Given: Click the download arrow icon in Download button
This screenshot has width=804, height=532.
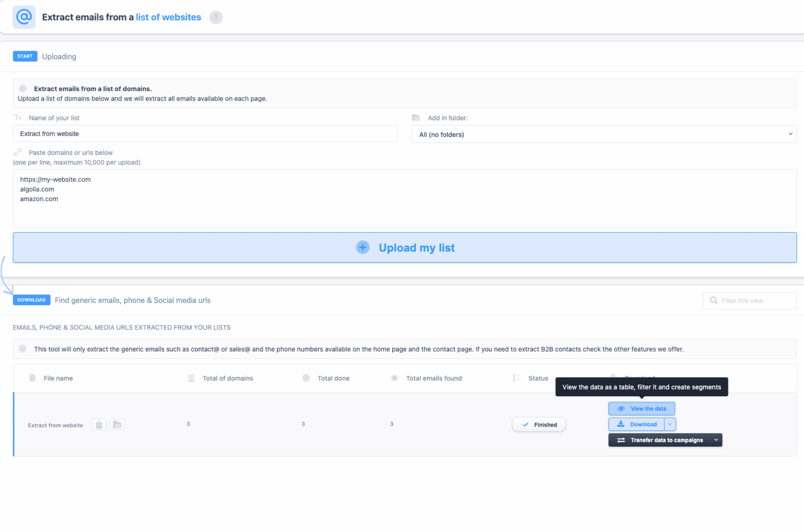Looking at the screenshot, I should (x=621, y=424).
